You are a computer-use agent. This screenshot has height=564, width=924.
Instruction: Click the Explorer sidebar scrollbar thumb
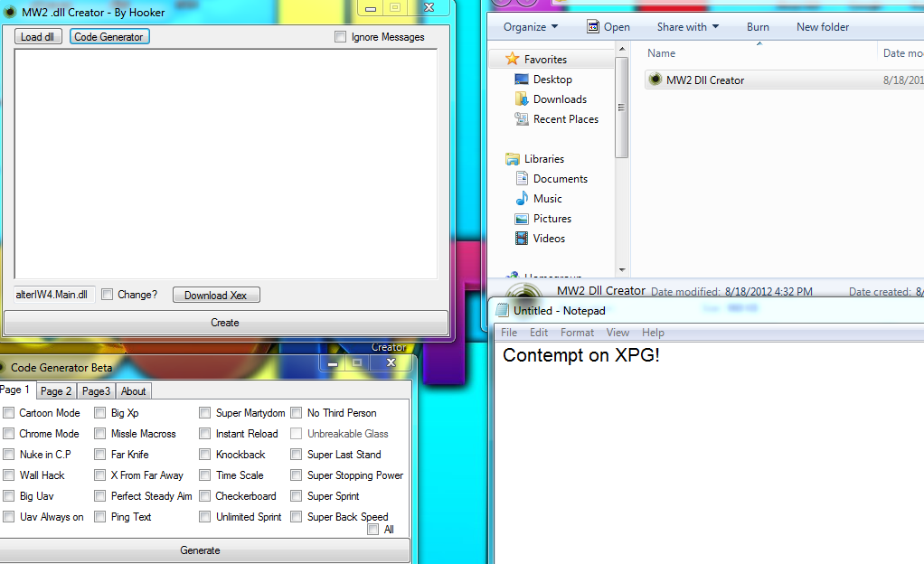point(622,108)
